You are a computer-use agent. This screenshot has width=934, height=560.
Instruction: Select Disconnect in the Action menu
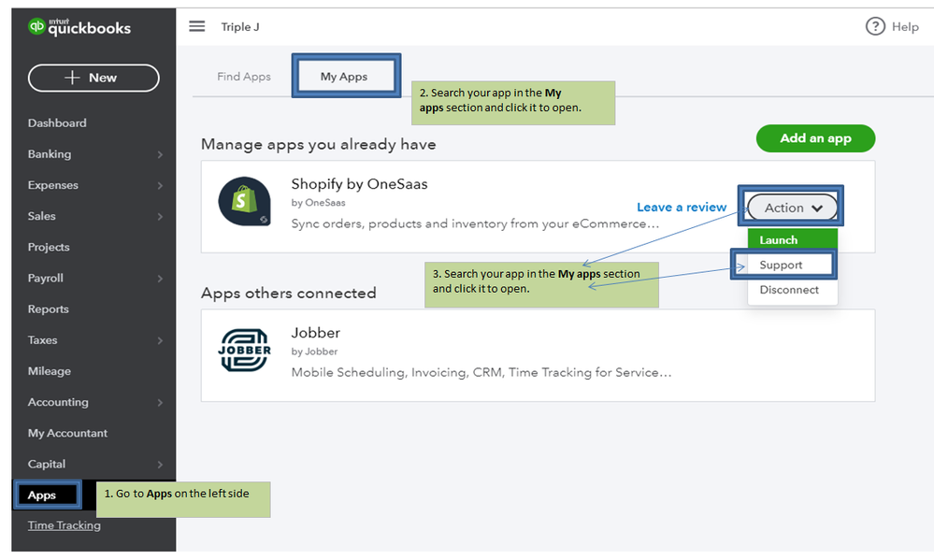coord(789,290)
